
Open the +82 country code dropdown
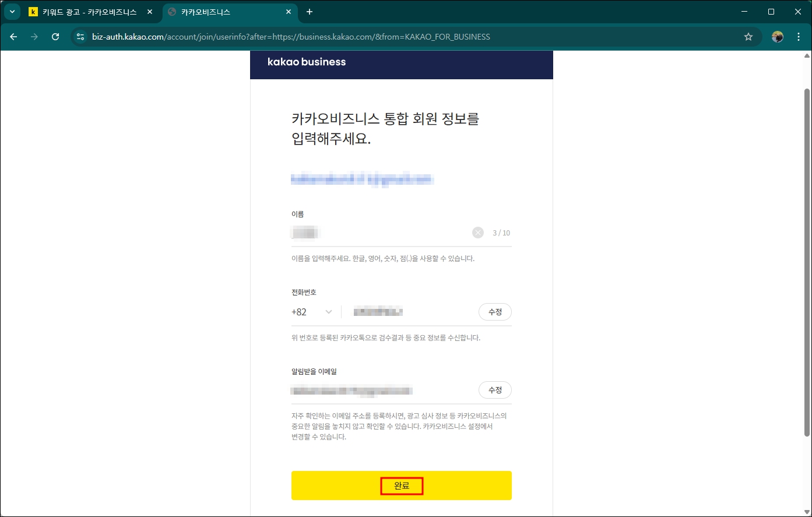(x=313, y=312)
